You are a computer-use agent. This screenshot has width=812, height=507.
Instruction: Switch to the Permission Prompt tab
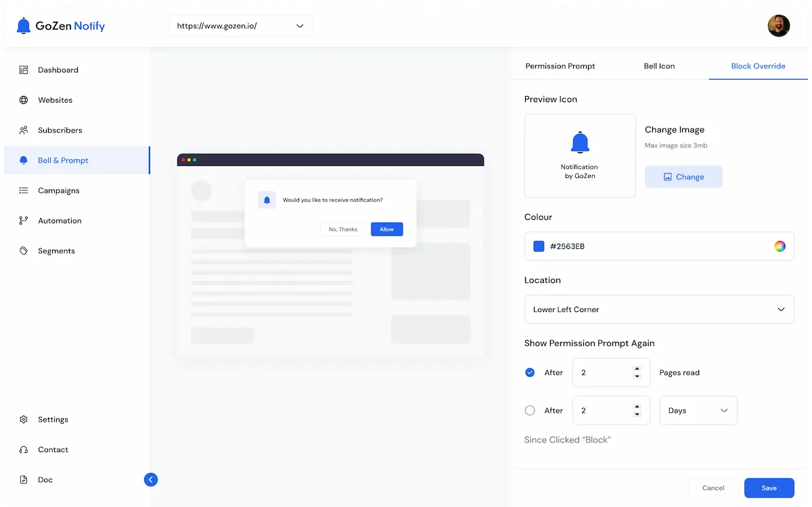pyautogui.click(x=560, y=66)
